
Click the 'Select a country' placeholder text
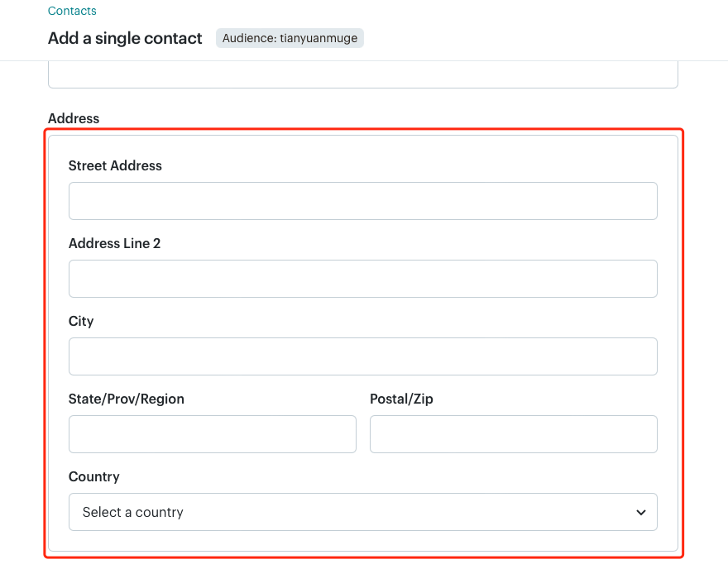point(133,512)
